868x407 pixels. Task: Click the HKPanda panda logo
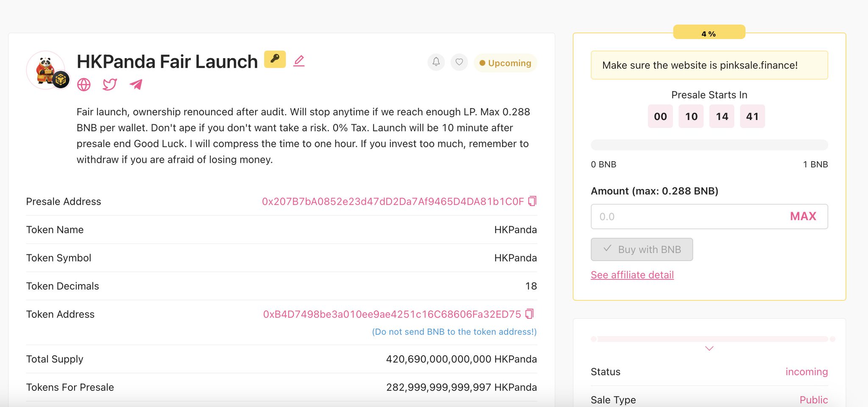(x=45, y=70)
